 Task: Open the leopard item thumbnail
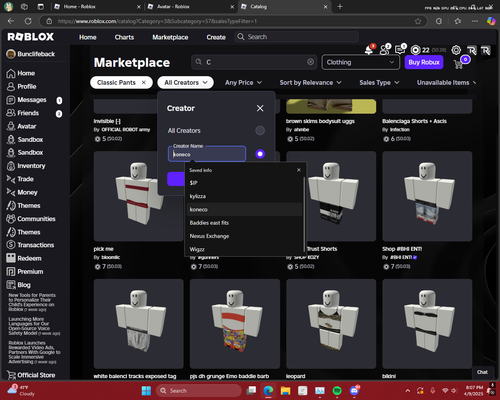tap(331, 324)
